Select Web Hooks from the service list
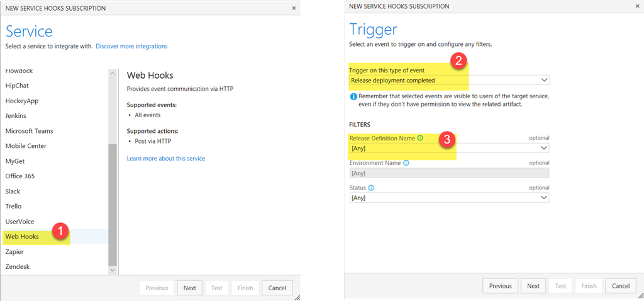The width and height of the screenshot is (644, 301). click(22, 237)
